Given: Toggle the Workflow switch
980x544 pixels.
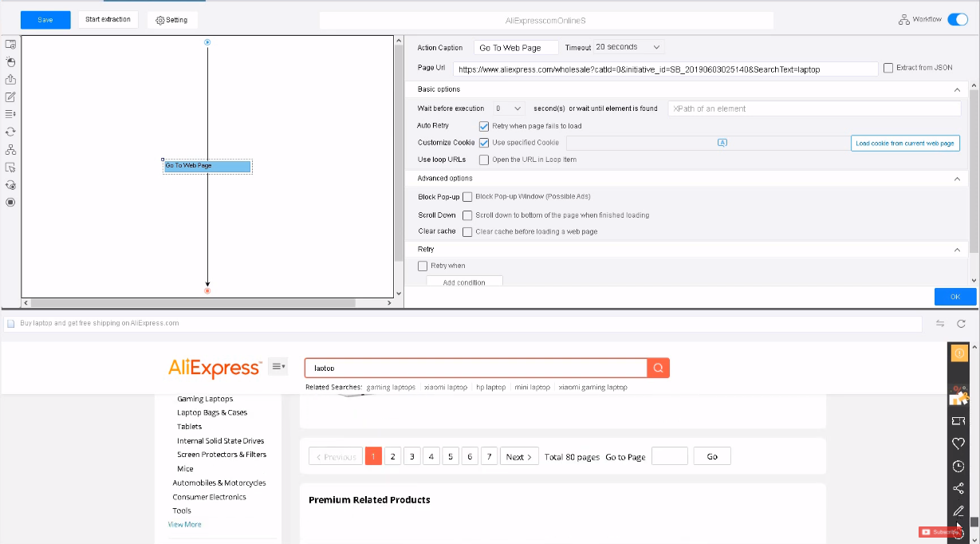Looking at the screenshot, I should point(957,19).
